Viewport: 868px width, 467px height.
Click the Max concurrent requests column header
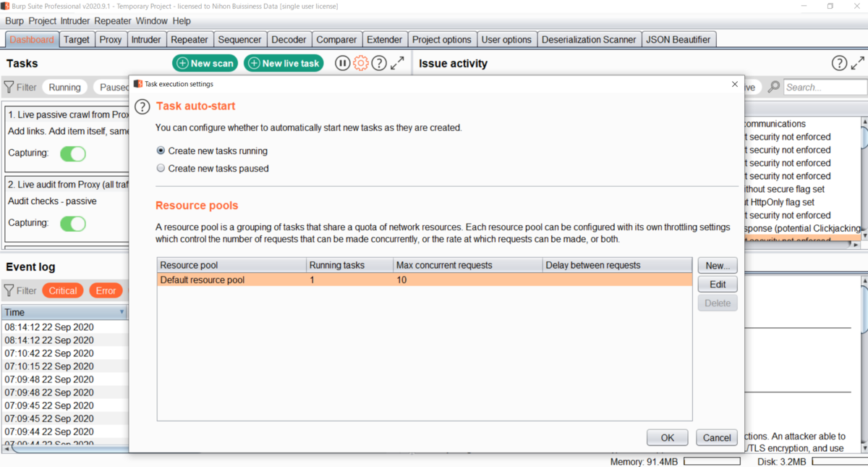[468, 266]
